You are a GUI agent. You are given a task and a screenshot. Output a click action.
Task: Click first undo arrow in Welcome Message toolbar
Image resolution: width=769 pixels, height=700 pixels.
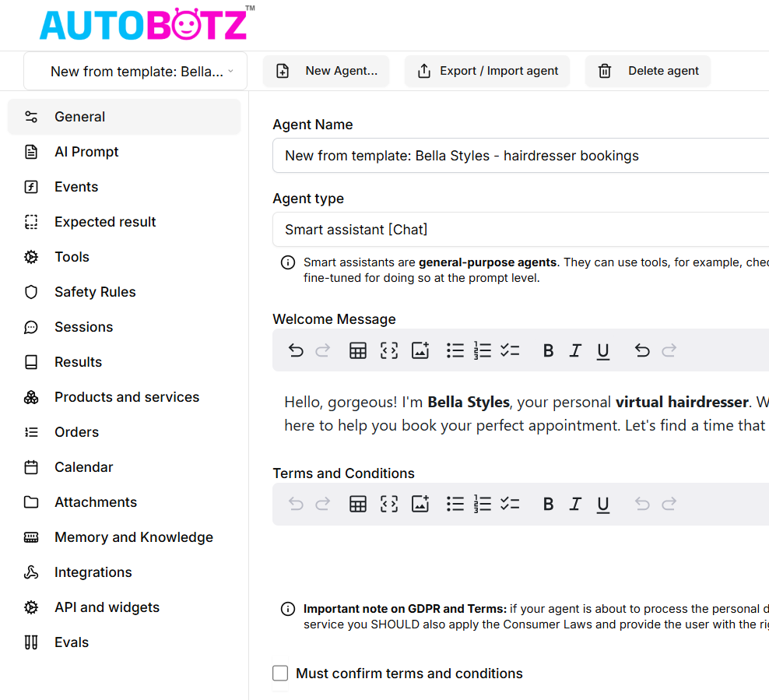[296, 350]
